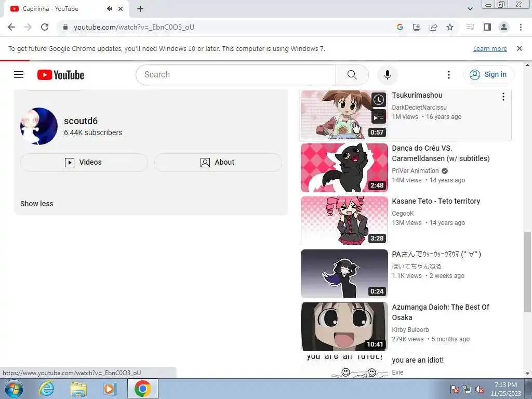Launch Internet Explorer from taskbar
This screenshot has width=532, height=399.
(46, 389)
